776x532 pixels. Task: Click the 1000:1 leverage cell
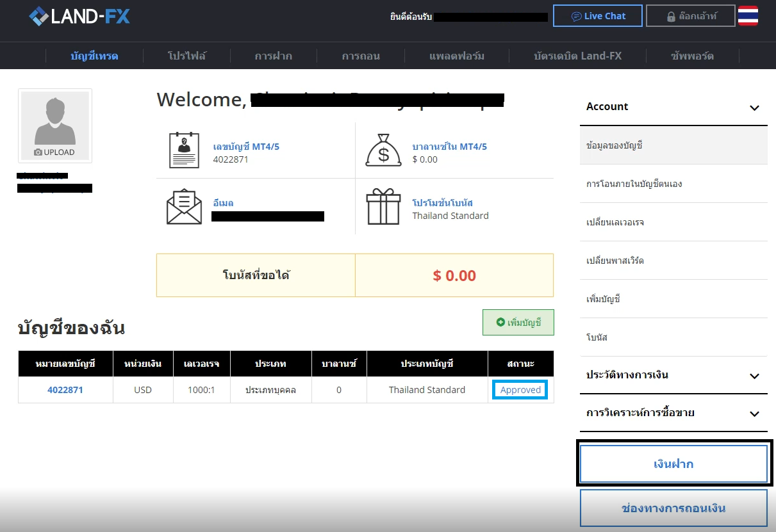click(x=202, y=390)
